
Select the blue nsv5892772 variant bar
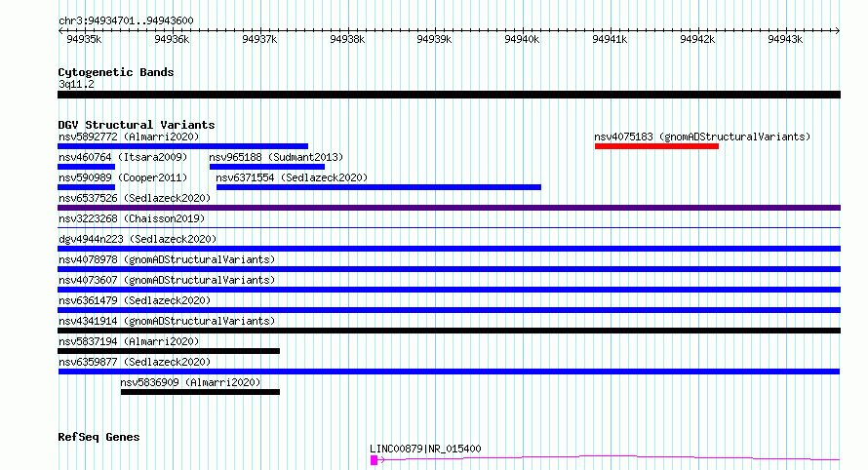coord(182,146)
